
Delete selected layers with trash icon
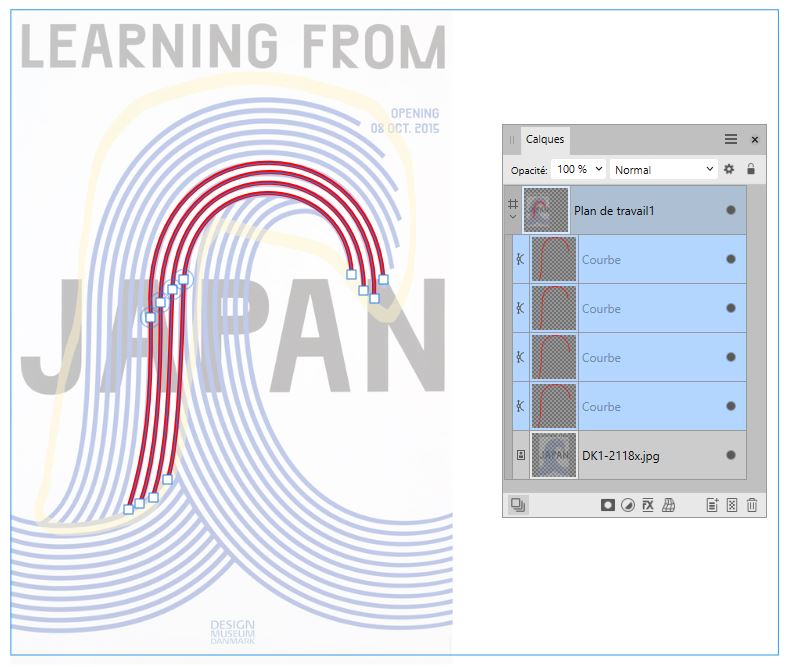[752, 505]
